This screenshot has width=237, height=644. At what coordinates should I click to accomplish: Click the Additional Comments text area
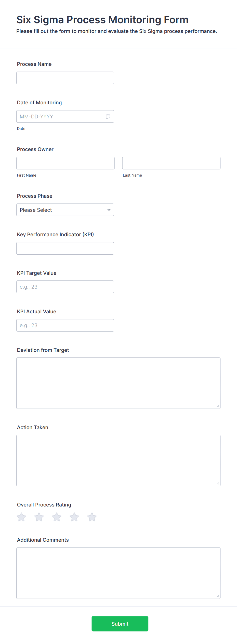point(118,573)
